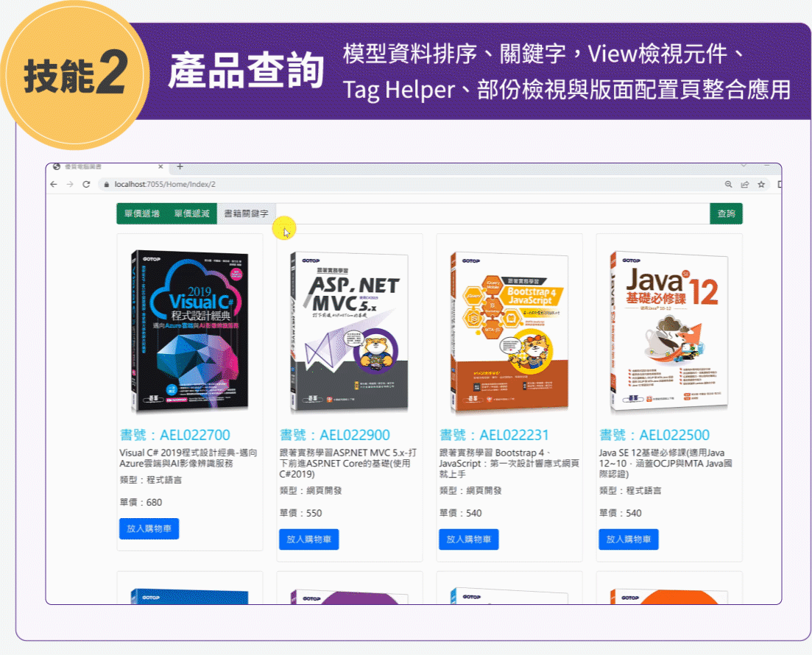Click the zoom magnifier icon in address bar
Image resolution: width=812 pixels, height=655 pixels.
[x=729, y=184]
